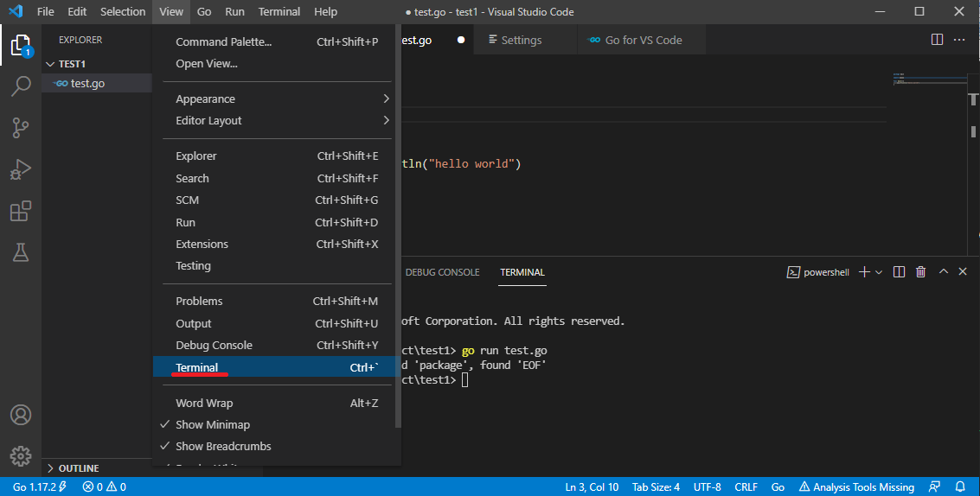Open editor More Actions ellipsis
This screenshot has height=496, width=980.
(x=959, y=40)
